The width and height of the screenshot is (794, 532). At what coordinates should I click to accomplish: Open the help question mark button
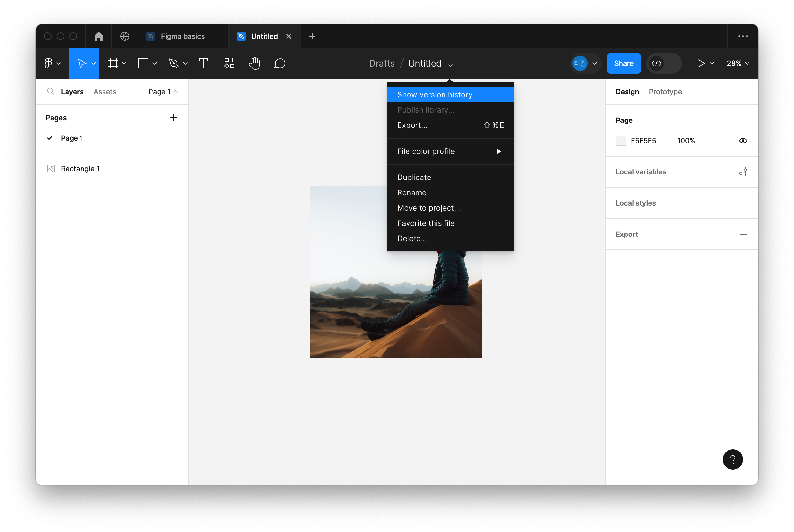pos(732,459)
